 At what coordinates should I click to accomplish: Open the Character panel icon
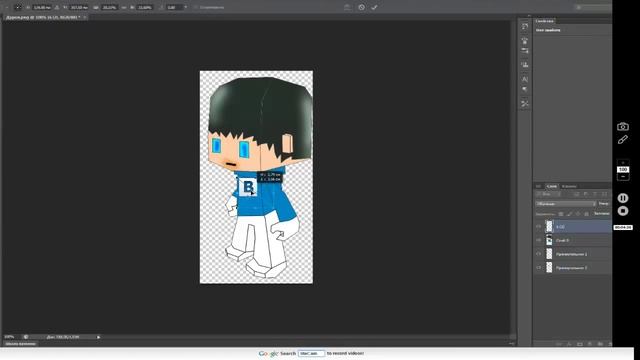tap(525, 79)
